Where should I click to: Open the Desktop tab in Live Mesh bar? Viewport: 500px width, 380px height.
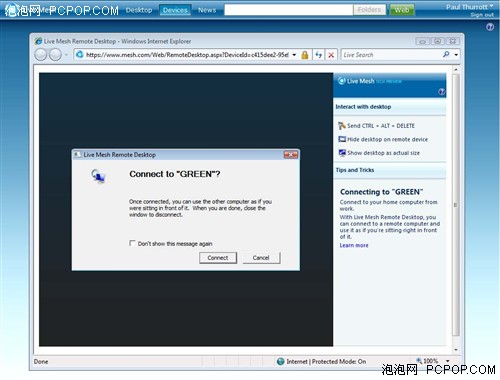pos(139,10)
